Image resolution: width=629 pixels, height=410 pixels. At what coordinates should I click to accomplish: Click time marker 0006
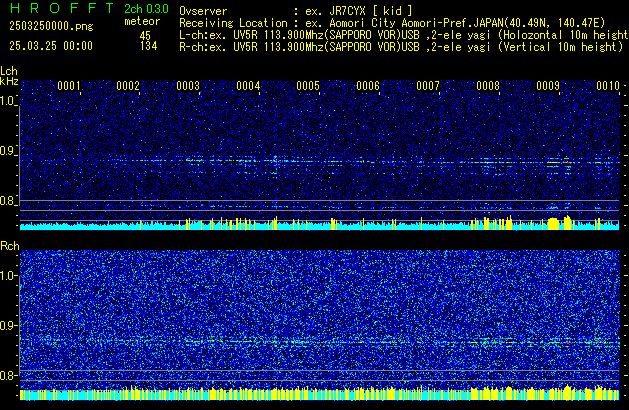coord(368,86)
